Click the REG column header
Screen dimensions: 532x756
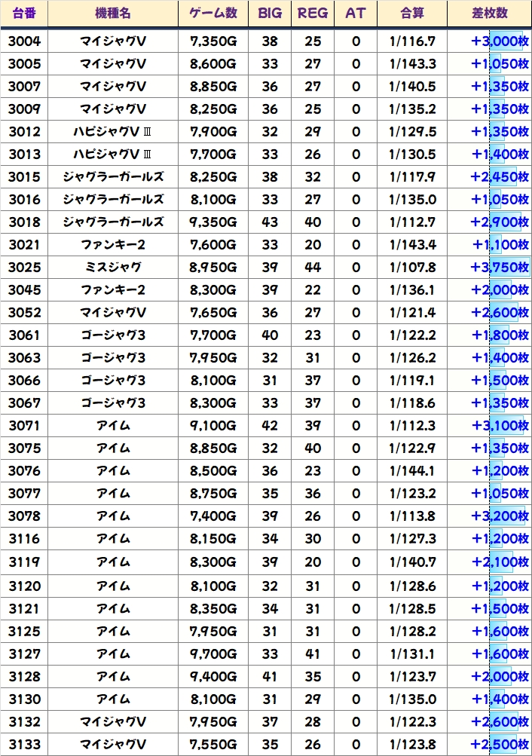pos(312,13)
